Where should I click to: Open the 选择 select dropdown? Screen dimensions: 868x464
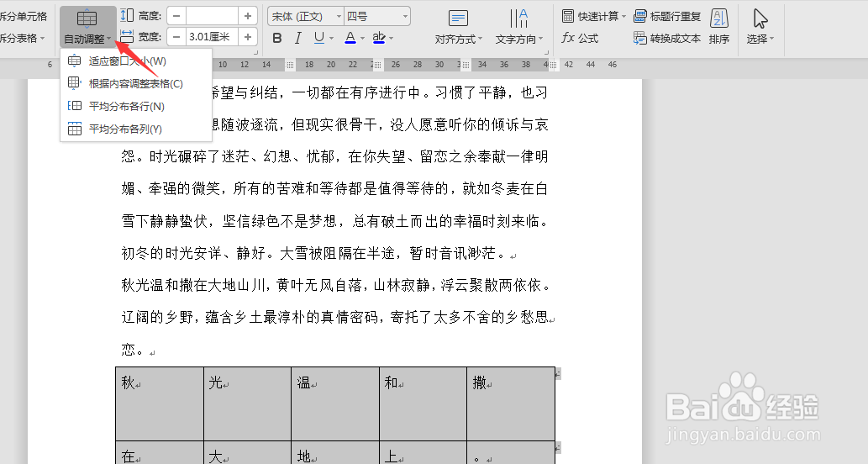pos(760,27)
